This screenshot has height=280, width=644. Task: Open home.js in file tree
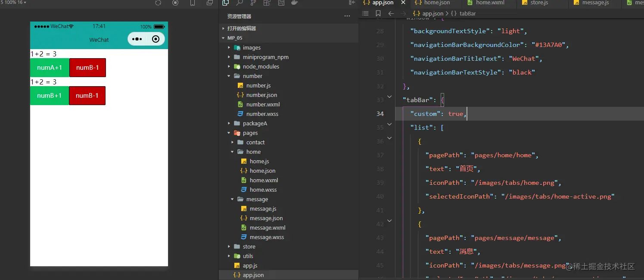pyautogui.click(x=289, y=161)
